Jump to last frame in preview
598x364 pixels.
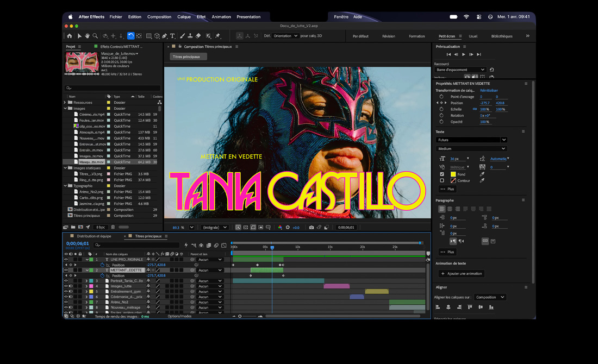pos(479,54)
